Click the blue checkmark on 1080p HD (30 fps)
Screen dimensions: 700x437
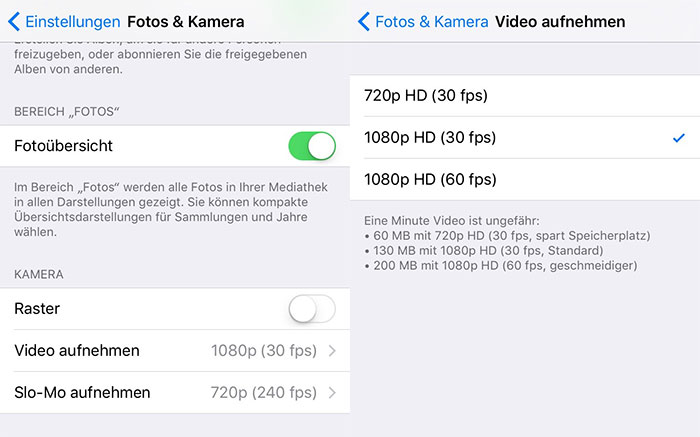679,138
